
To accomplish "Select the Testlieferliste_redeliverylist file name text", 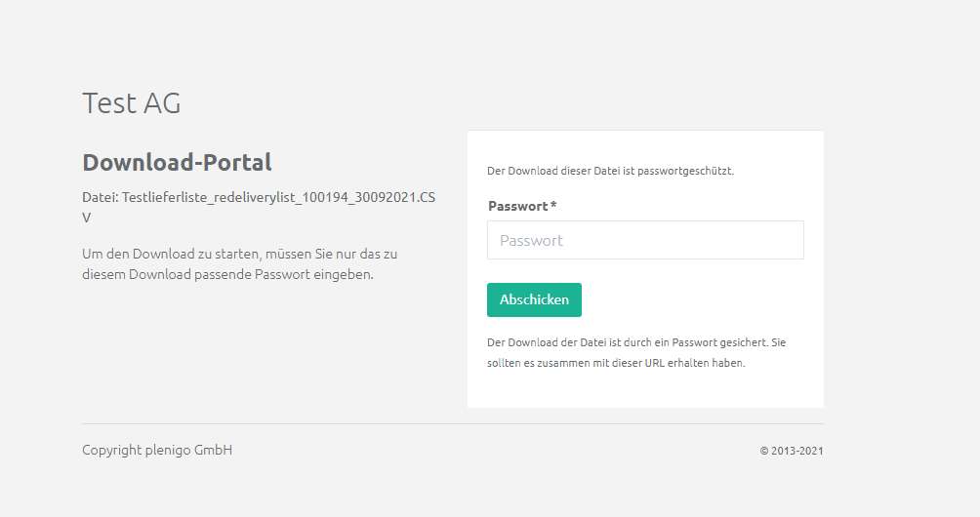I will pos(278,197).
